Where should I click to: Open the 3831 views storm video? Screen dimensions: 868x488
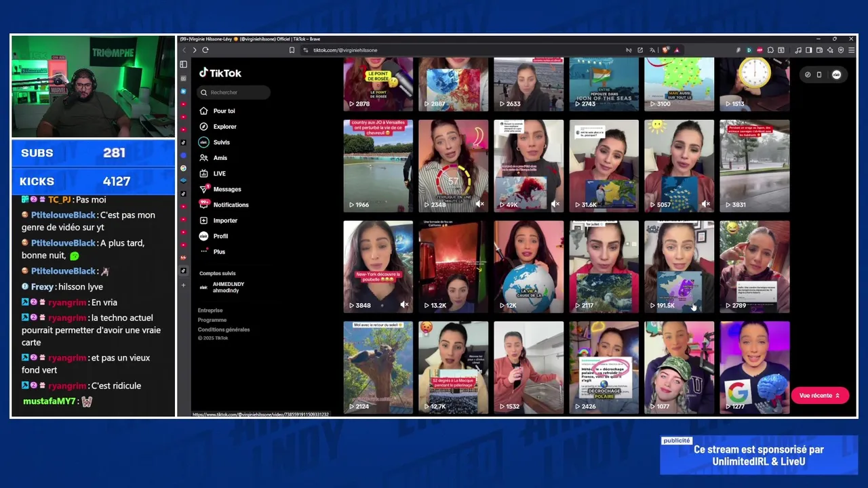coord(754,166)
